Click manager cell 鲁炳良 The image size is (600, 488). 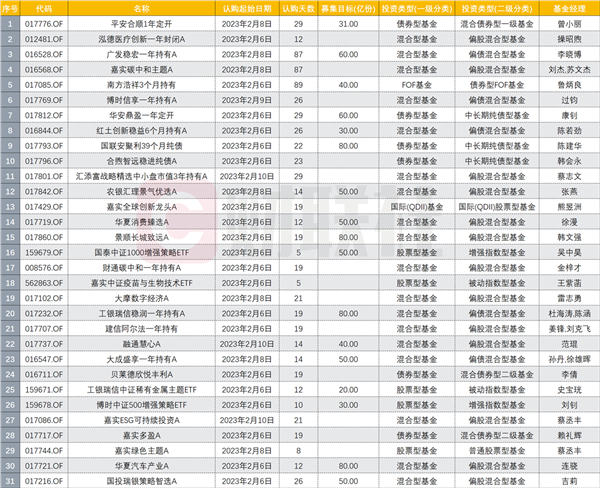pos(569,85)
